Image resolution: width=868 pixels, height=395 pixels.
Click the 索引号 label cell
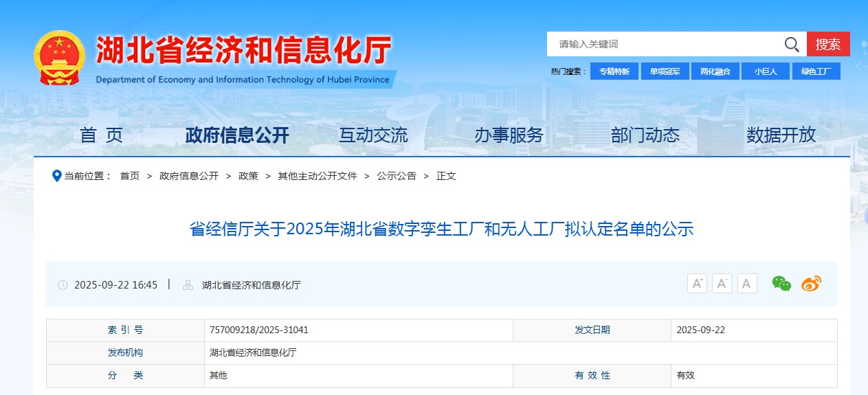[126, 330]
